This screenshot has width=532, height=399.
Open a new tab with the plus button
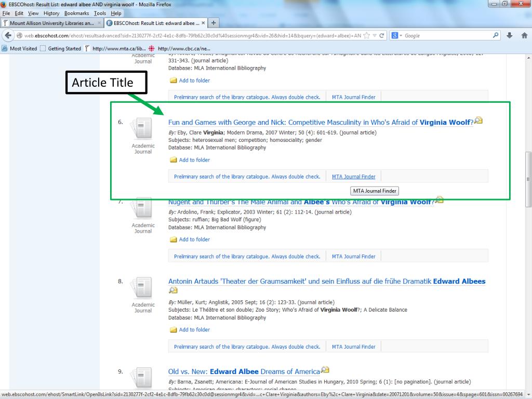coord(214,23)
